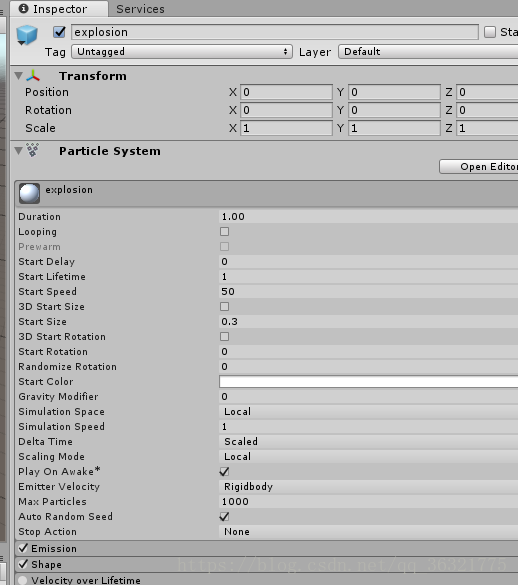518x585 pixels.
Task: Expand the Velocity over Lifetime header
Action: coord(266,579)
